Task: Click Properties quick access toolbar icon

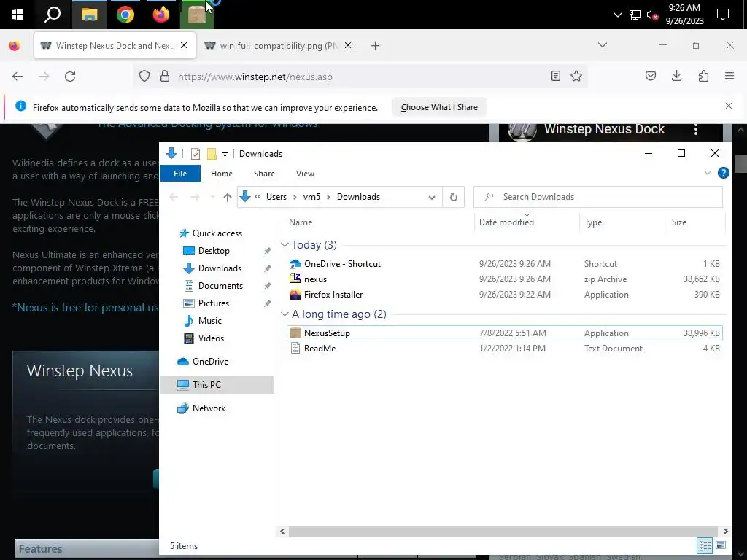Action: (x=196, y=154)
